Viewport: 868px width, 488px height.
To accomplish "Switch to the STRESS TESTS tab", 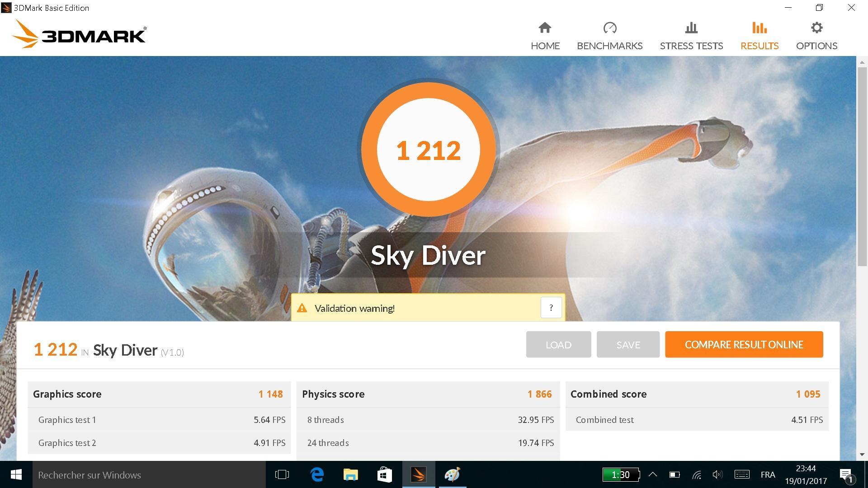I will coord(691,46).
